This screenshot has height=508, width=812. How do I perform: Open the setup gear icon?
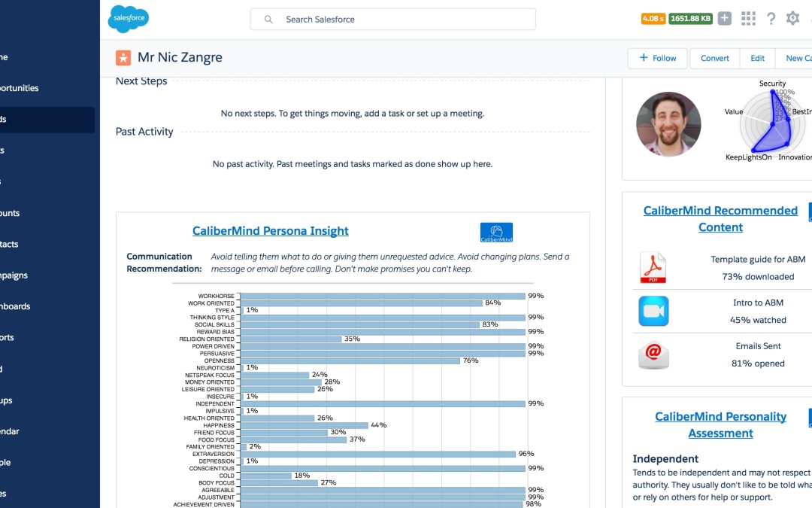793,19
